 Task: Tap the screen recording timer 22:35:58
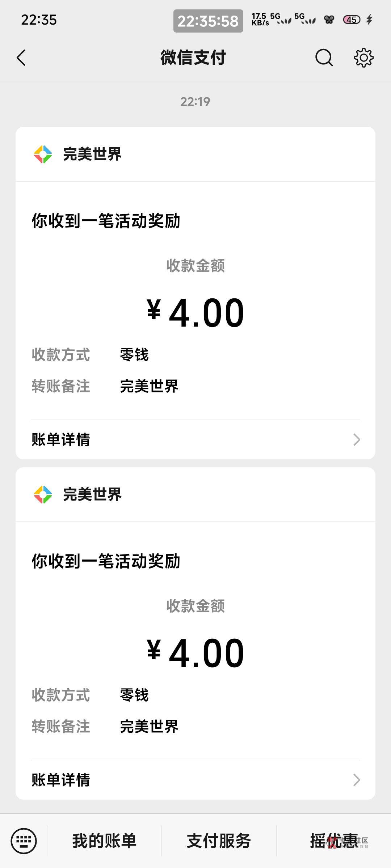(208, 21)
